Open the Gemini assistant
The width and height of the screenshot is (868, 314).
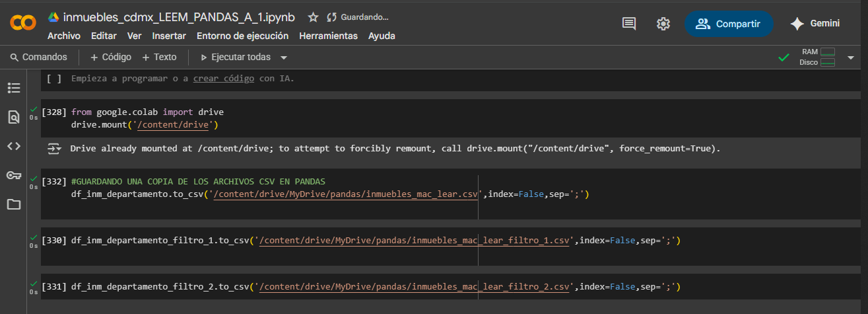click(815, 24)
